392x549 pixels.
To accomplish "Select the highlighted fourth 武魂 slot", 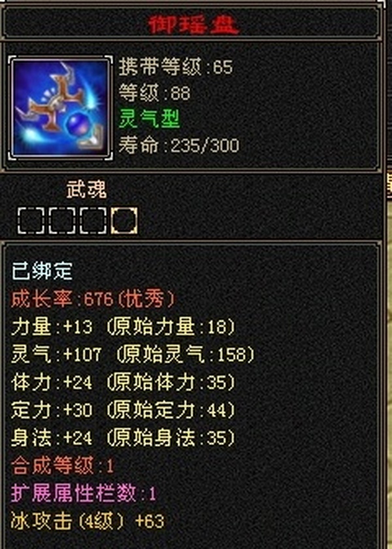I will (124, 221).
